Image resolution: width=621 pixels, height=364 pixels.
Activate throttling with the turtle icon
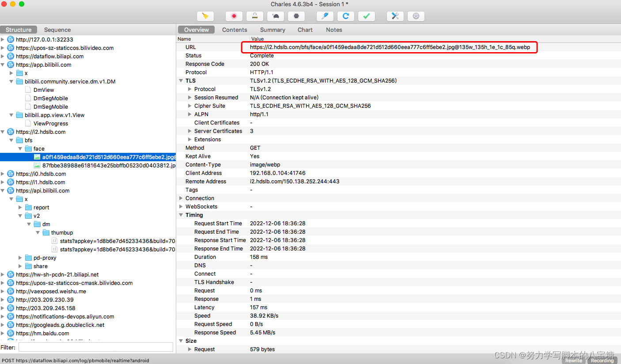[x=275, y=16]
